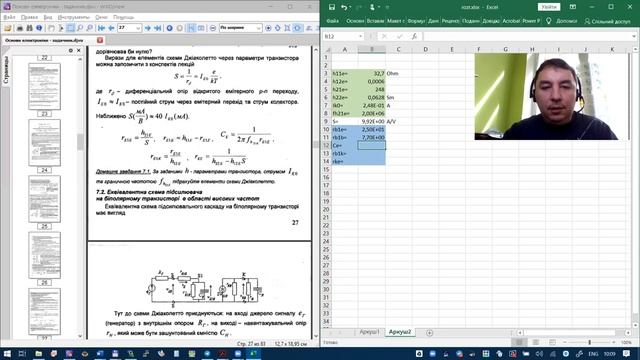Select column C header in Excel
The image size is (640, 360).
(398, 49)
